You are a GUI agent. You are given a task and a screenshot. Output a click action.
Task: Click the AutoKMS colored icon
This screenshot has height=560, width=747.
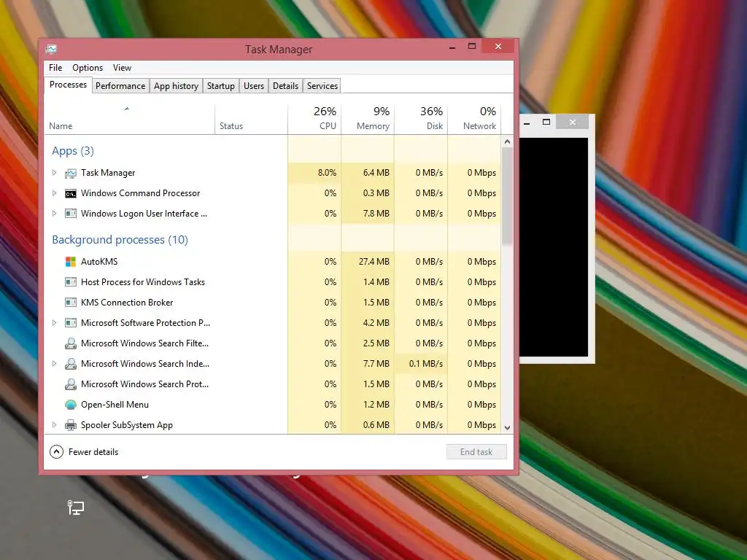click(71, 262)
